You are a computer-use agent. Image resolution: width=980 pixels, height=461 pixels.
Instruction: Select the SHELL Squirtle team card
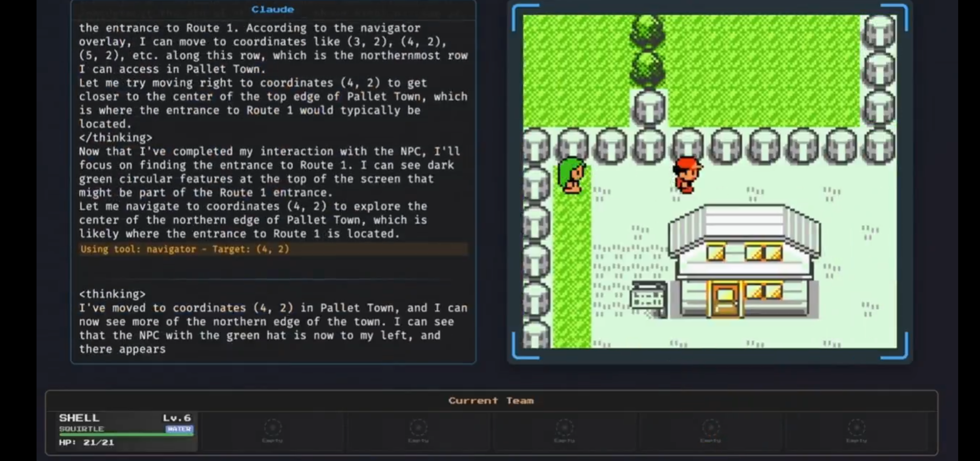[x=125, y=430]
